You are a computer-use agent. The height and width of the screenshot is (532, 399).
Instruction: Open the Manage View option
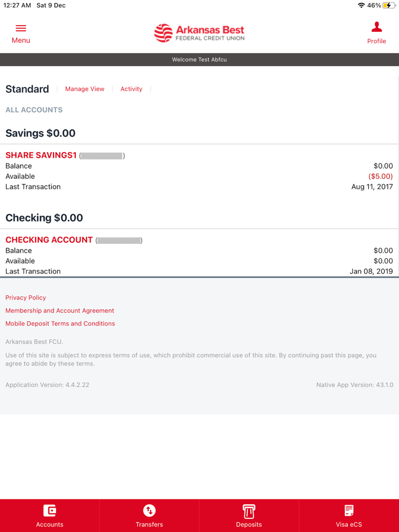84,89
